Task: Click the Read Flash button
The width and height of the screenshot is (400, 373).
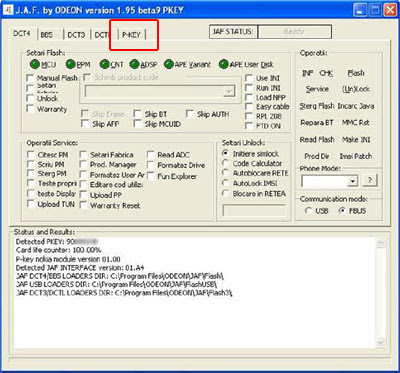Action: (317, 140)
